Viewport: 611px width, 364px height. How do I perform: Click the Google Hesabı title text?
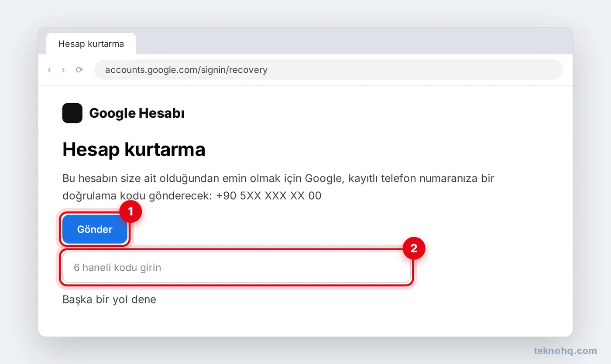(x=137, y=113)
